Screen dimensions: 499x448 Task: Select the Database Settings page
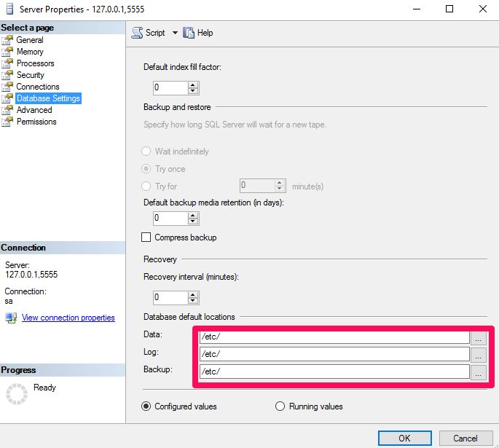coord(48,98)
